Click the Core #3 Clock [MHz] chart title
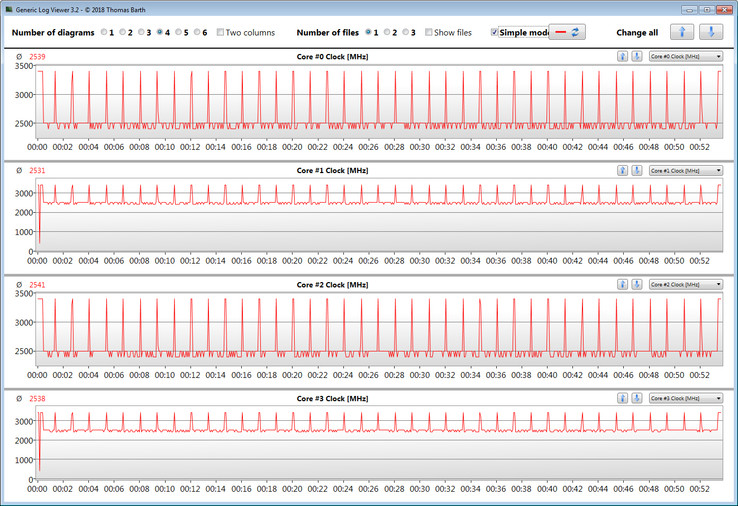The width and height of the screenshot is (738, 506). click(x=332, y=398)
